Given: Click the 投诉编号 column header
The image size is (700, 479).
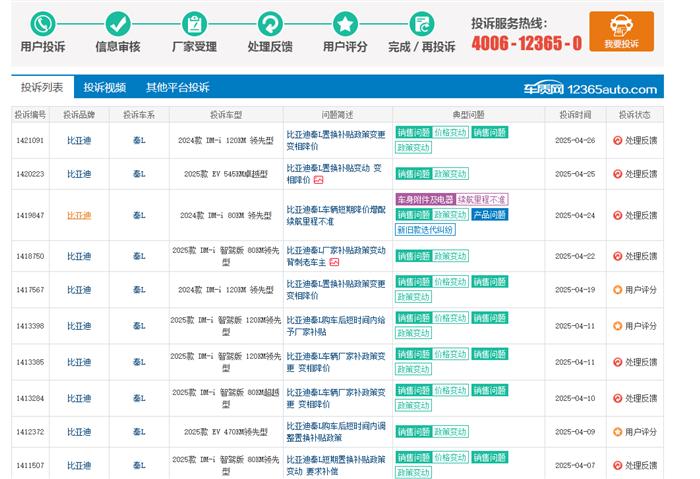Looking at the screenshot, I should (30, 115).
